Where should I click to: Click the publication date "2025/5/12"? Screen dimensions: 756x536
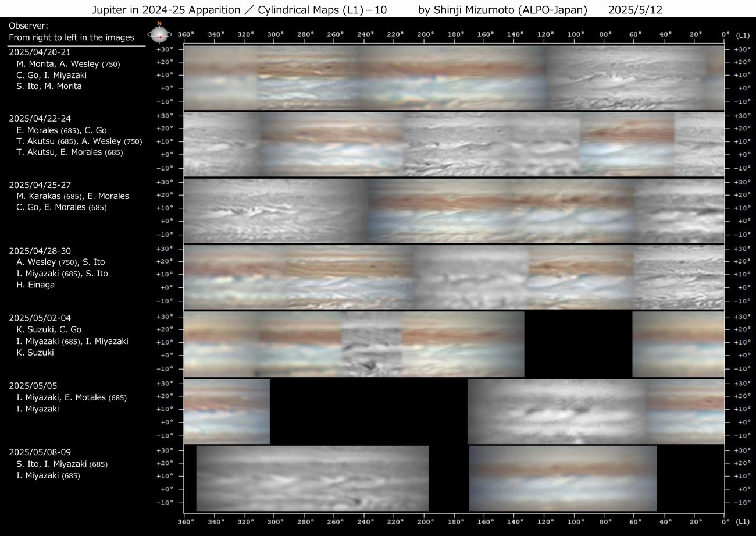636,10
